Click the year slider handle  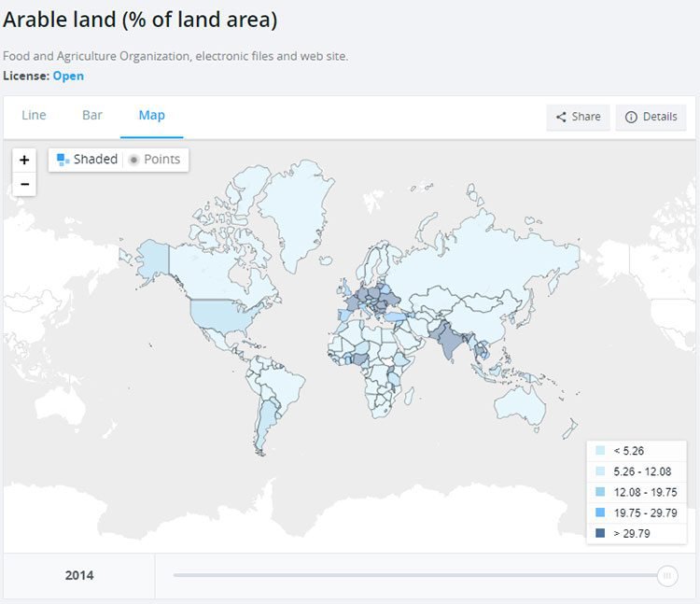[x=667, y=576]
